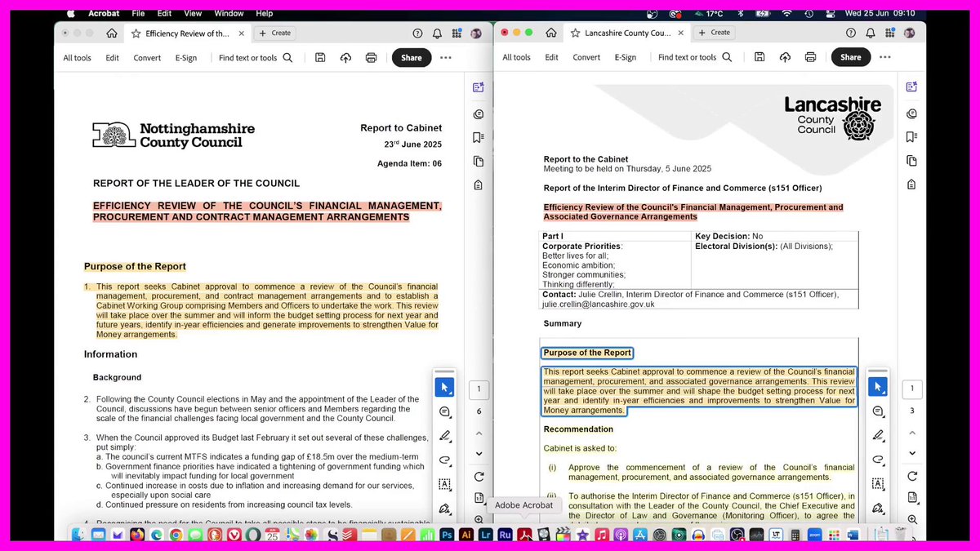Open the File menu
Screen dimensions: 980x551
coord(138,13)
